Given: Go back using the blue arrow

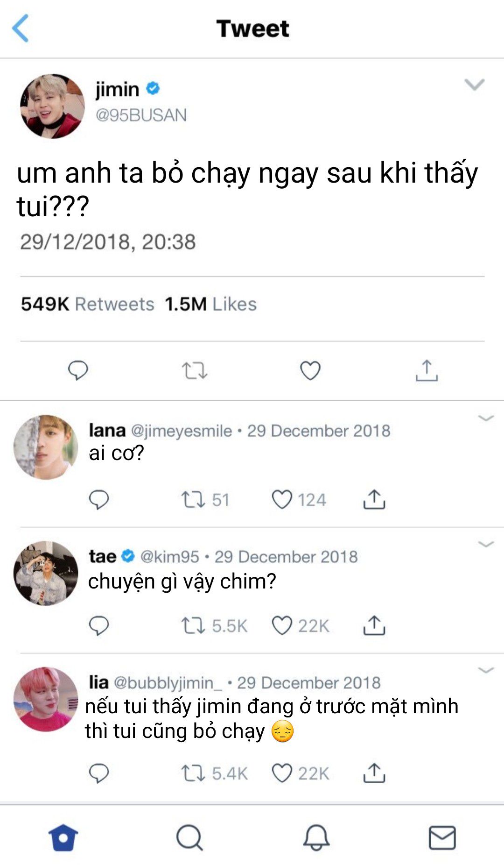Looking at the screenshot, I should point(21,28).
